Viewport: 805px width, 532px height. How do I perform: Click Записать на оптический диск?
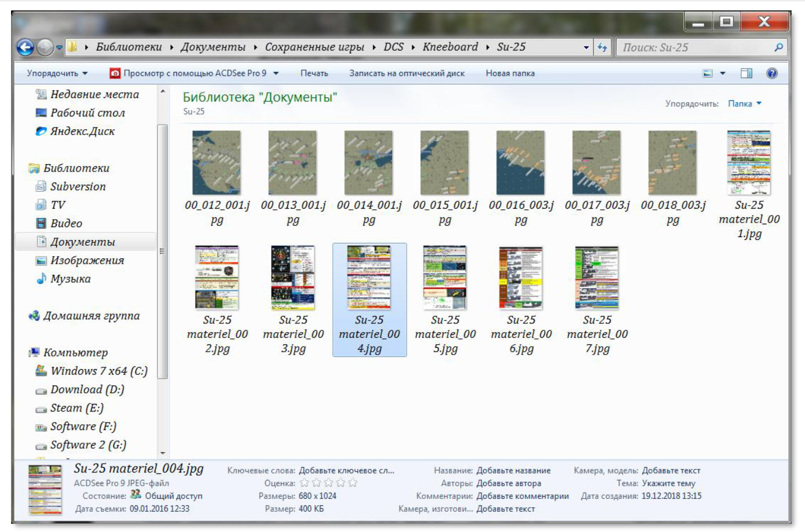point(407,74)
